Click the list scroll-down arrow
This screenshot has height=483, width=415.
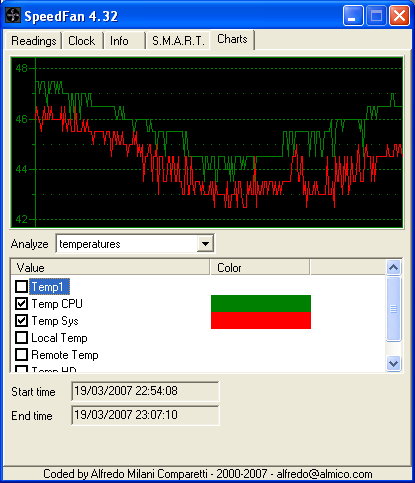click(x=394, y=363)
